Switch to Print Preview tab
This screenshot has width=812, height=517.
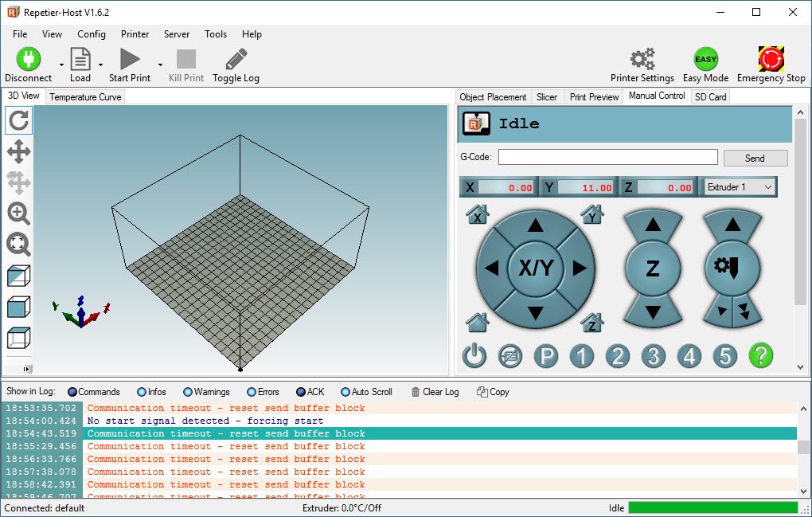tap(594, 97)
